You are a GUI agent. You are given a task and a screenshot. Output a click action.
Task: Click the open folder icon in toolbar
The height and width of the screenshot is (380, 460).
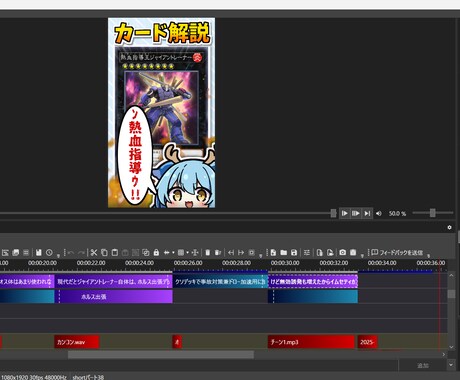click(284, 253)
